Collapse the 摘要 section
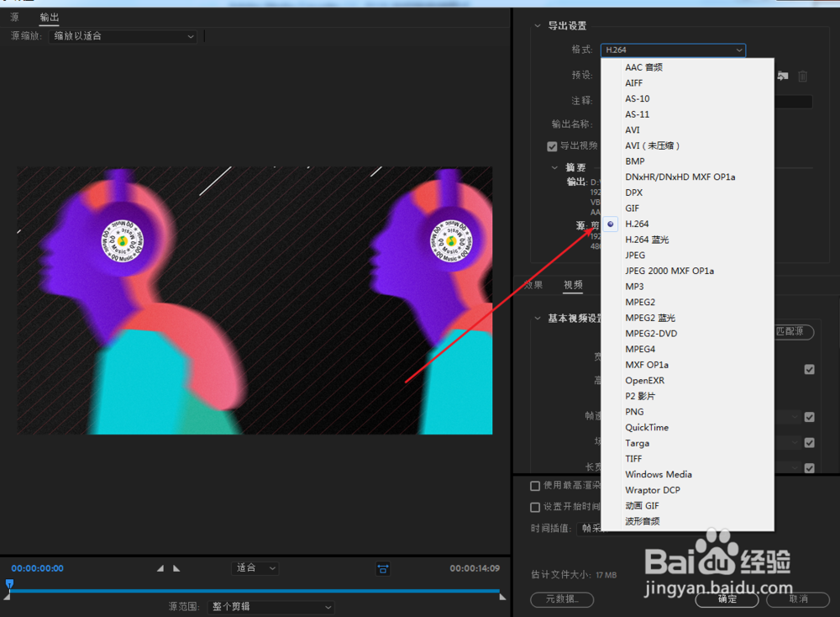The width and height of the screenshot is (840, 617). 554,168
